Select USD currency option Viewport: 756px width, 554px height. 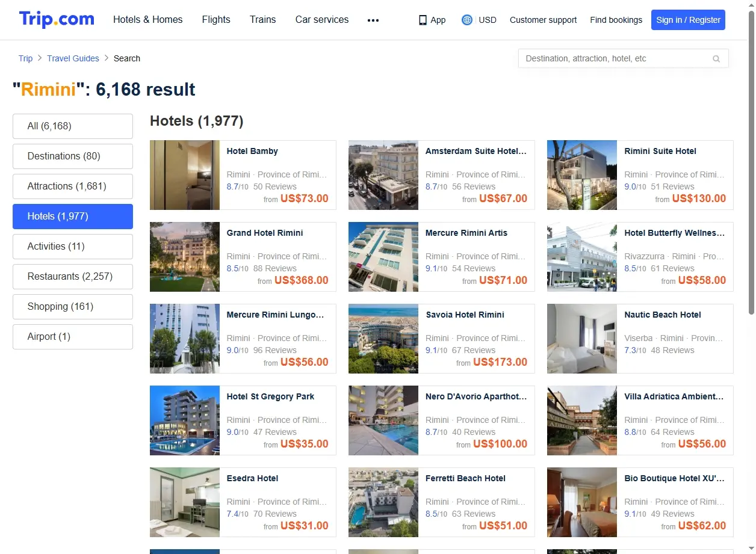tap(488, 20)
